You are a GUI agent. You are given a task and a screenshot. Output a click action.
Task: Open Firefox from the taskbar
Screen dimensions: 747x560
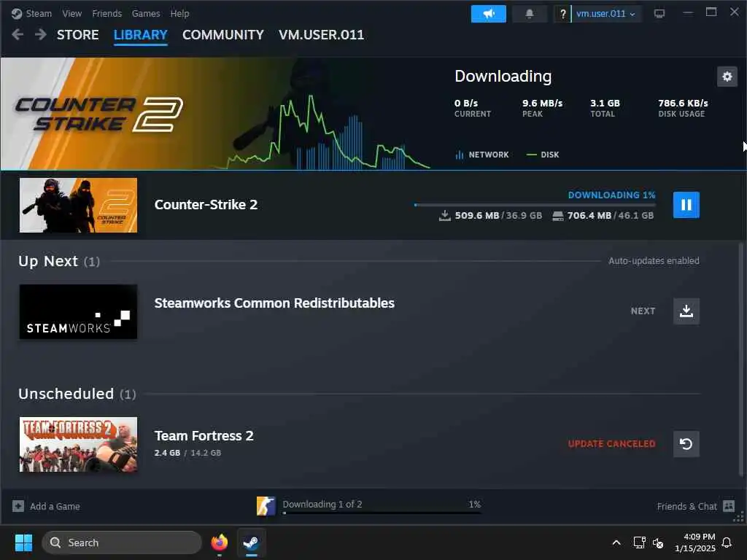coord(219,542)
